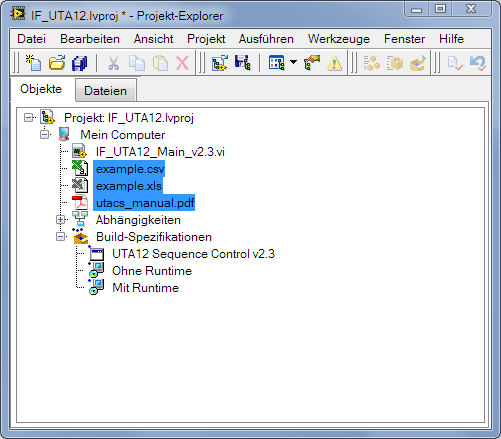The image size is (501, 439).
Task: Click the document checkmark toolbar icon
Action: (x=455, y=63)
